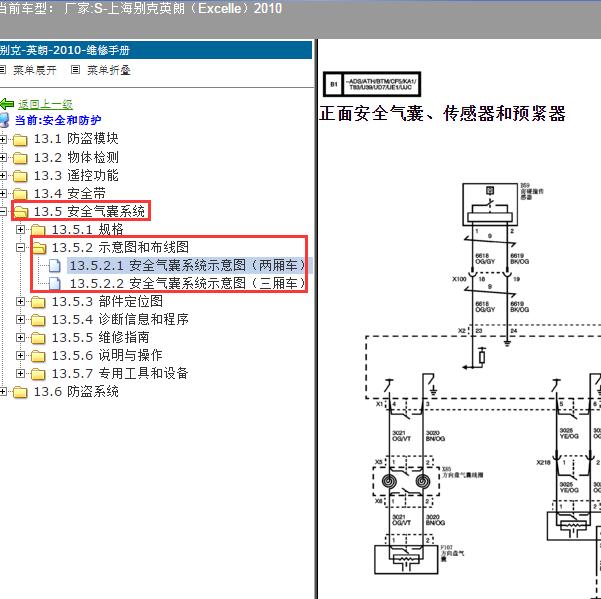Click the 正面安全气囊、传感器和预紧器 diagram title
The width and height of the screenshot is (601, 599).
(442, 113)
